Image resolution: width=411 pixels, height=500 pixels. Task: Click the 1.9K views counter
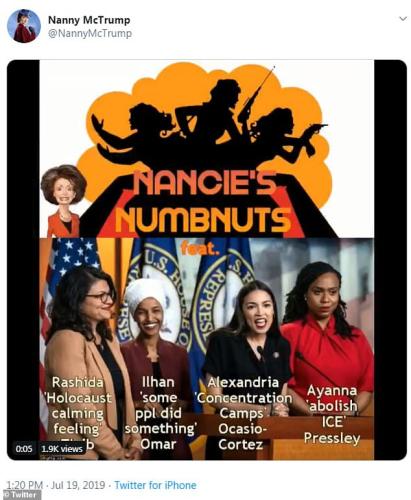(x=62, y=448)
